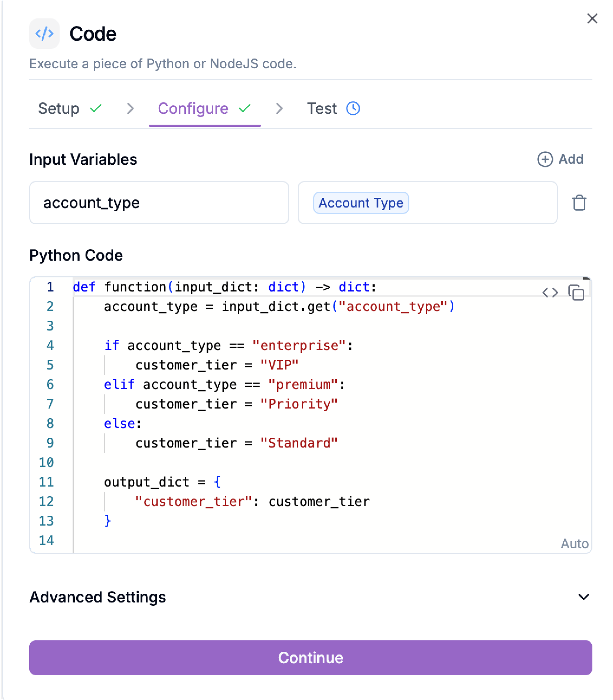Switch to the Setup tab
The width and height of the screenshot is (613, 700).
[59, 109]
